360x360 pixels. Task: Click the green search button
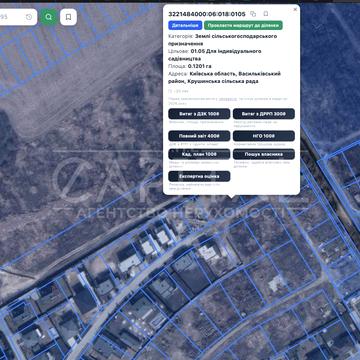click(48, 17)
